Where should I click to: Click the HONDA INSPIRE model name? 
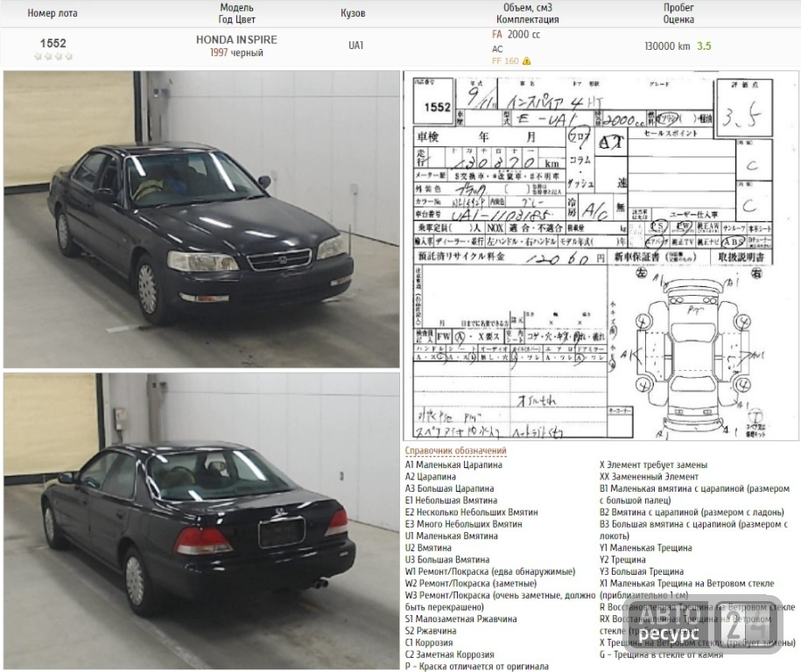point(236,39)
